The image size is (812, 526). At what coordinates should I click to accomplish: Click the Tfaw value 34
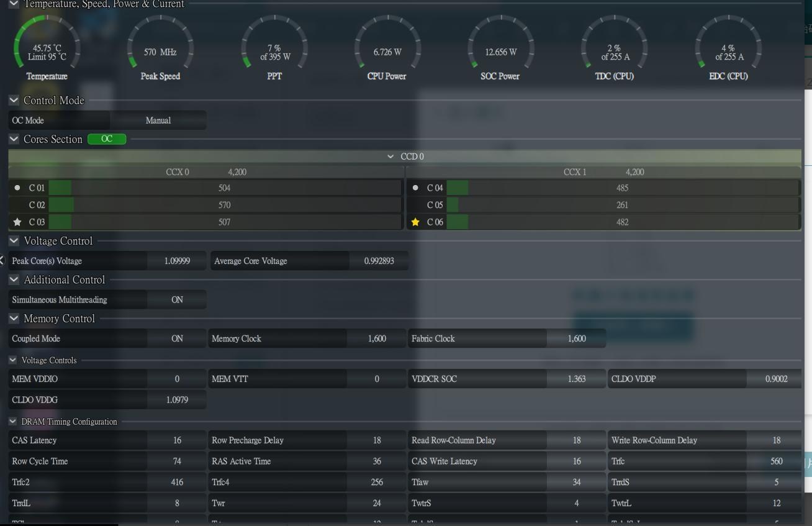(x=577, y=482)
